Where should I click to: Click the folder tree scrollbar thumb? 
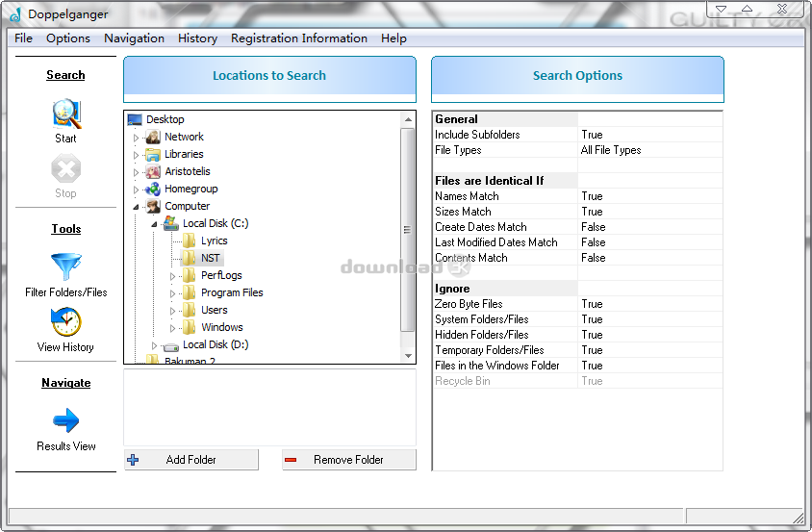coord(408,230)
